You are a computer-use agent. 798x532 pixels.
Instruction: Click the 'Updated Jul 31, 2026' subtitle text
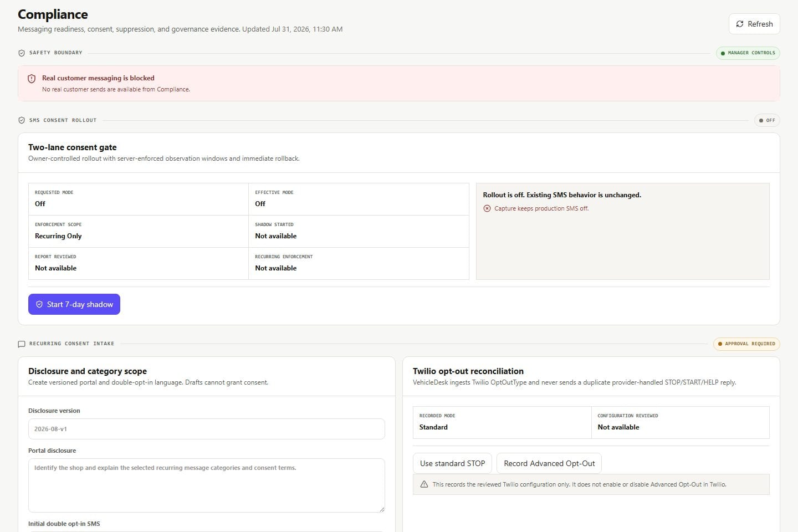(292, 29)
